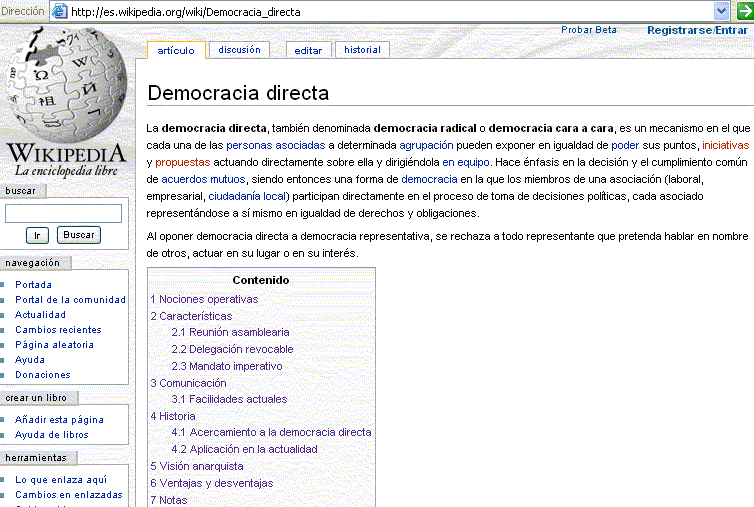Open the Portada sidebar link

(33, 285)
